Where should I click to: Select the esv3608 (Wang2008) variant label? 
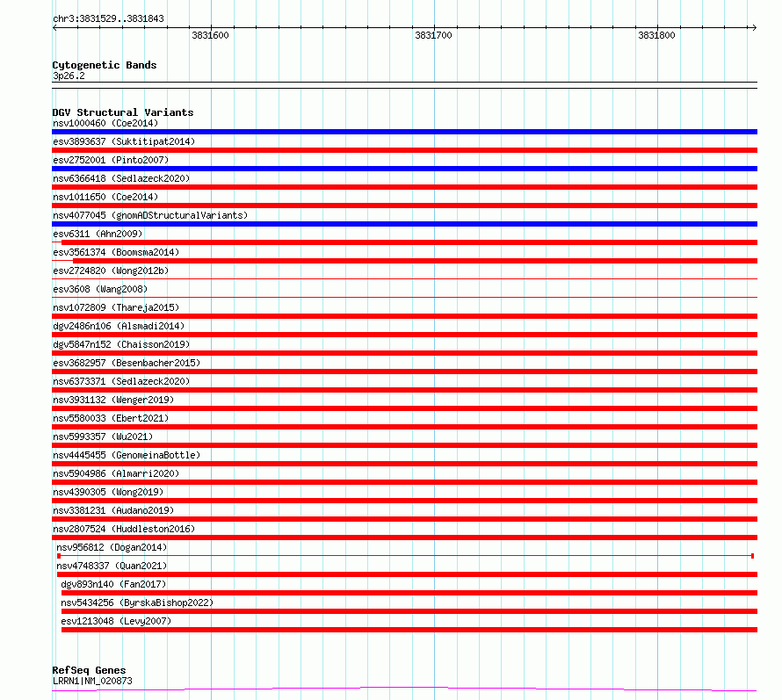click(x=100, y=289)
